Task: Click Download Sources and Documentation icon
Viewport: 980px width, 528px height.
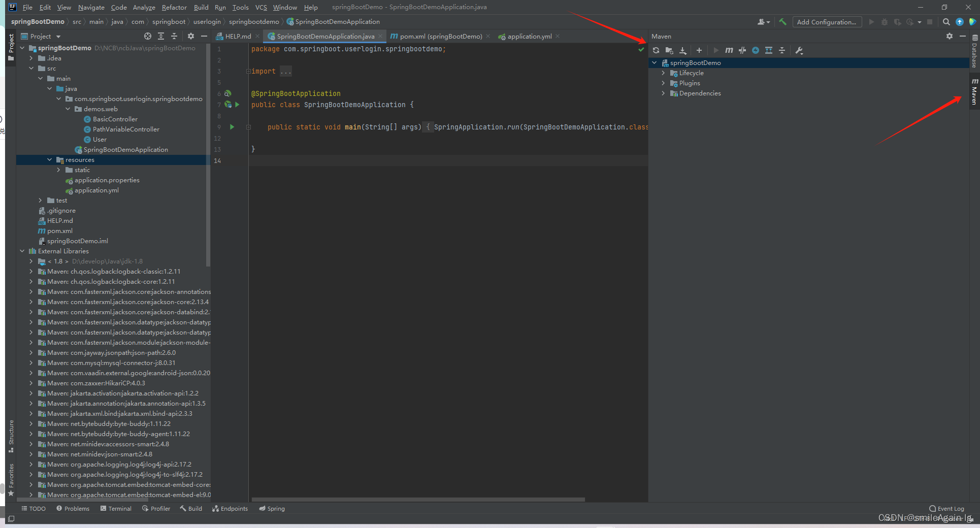Action: click(x=683, y=50)
